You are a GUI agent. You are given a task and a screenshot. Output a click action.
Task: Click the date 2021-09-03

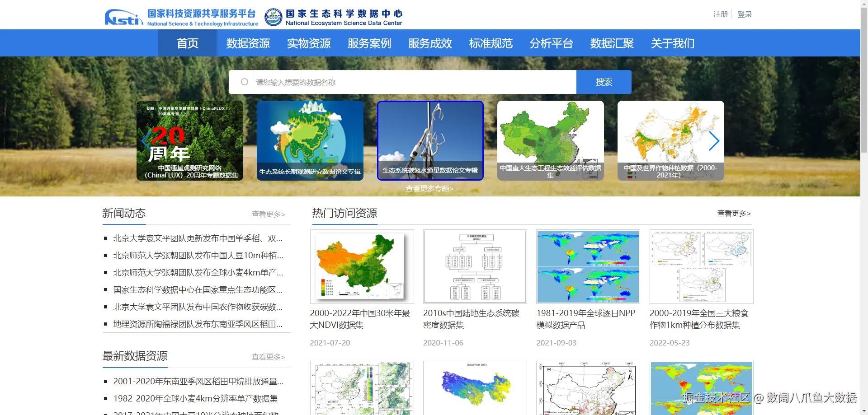557,343
